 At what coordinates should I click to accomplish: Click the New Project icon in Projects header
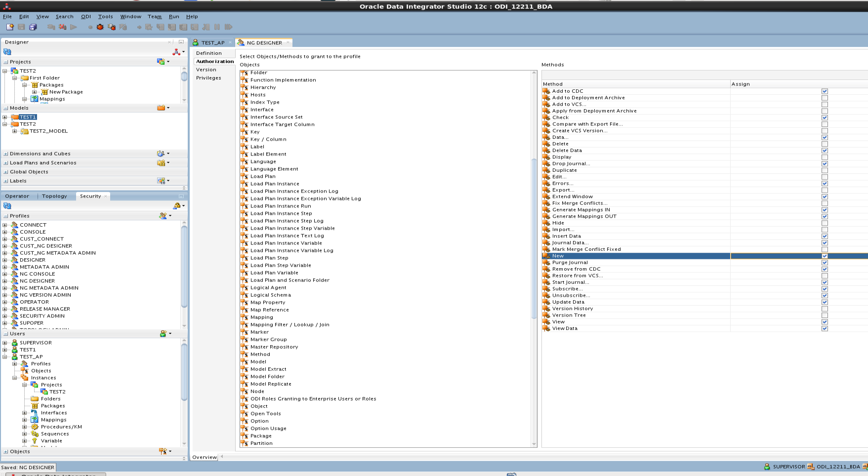pyautogui.click(x=161, y=62)
